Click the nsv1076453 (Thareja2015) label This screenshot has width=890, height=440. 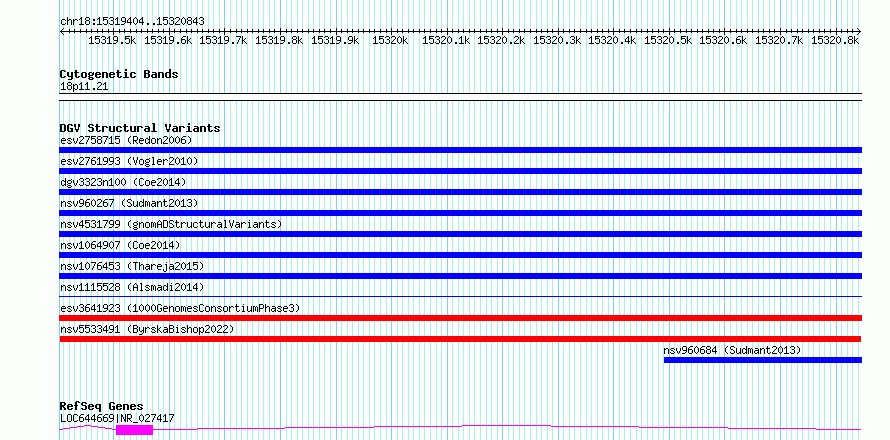[x=132, y=266]
